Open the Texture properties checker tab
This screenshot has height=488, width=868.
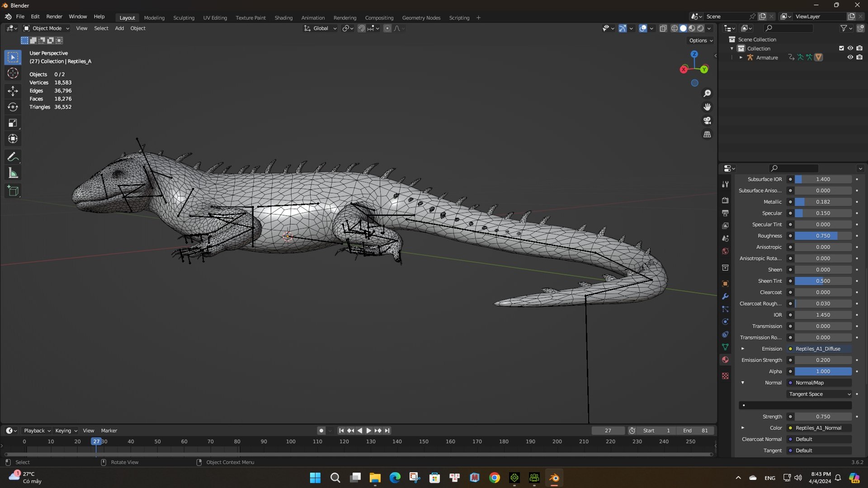point(725,376)
